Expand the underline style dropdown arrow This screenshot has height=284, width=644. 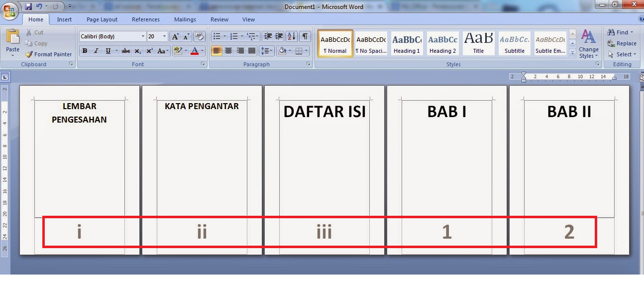[x=116, y=51]
